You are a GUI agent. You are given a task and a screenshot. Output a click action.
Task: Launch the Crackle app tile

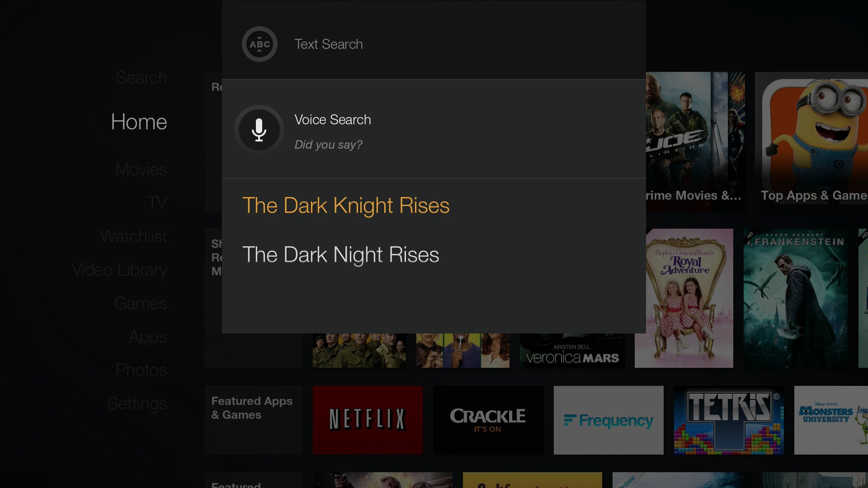[488, 420]
